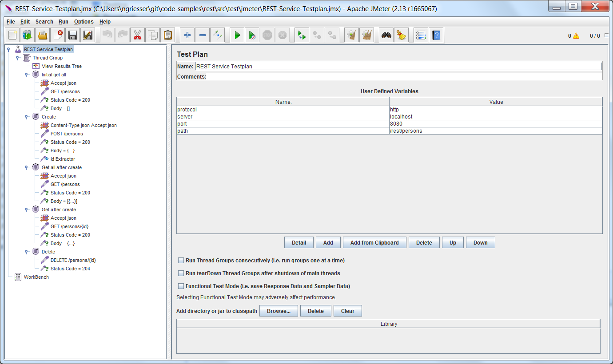The image size is (613, 364).
Task: Open the Options menu
Action: (84, 22)
